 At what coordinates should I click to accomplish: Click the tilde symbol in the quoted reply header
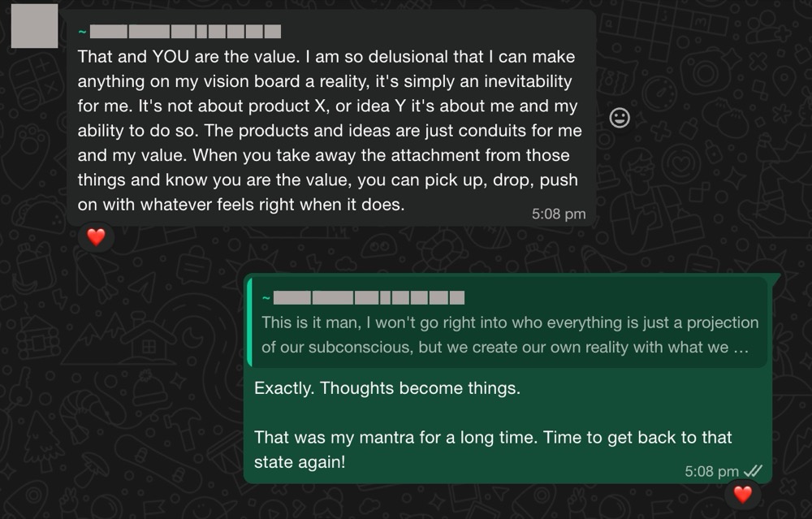266,298
